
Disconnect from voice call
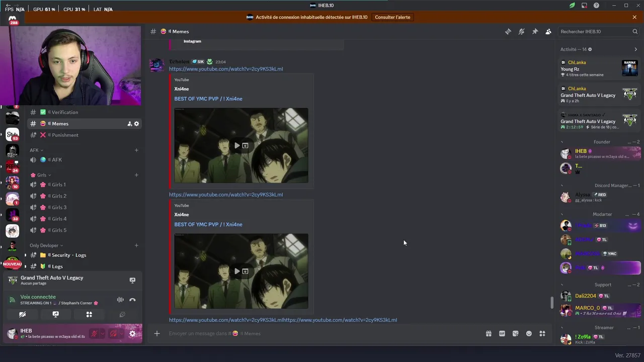(x=132, y=300)
